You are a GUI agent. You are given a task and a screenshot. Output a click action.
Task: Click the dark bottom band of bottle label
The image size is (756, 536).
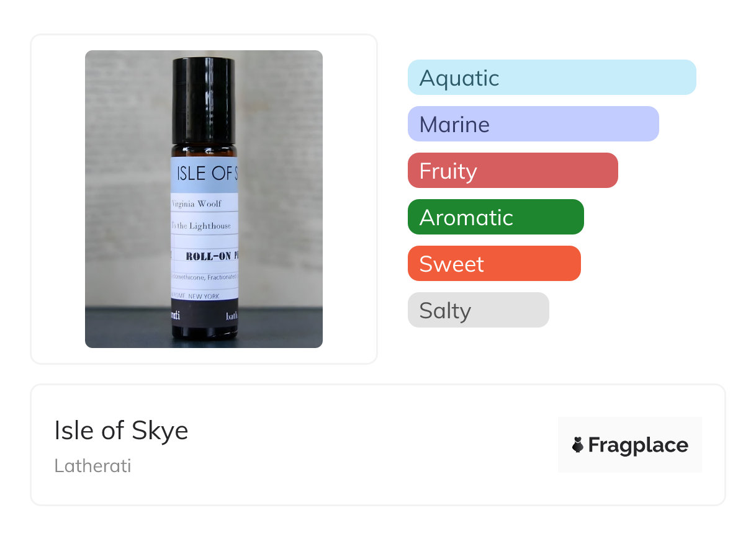204,316
